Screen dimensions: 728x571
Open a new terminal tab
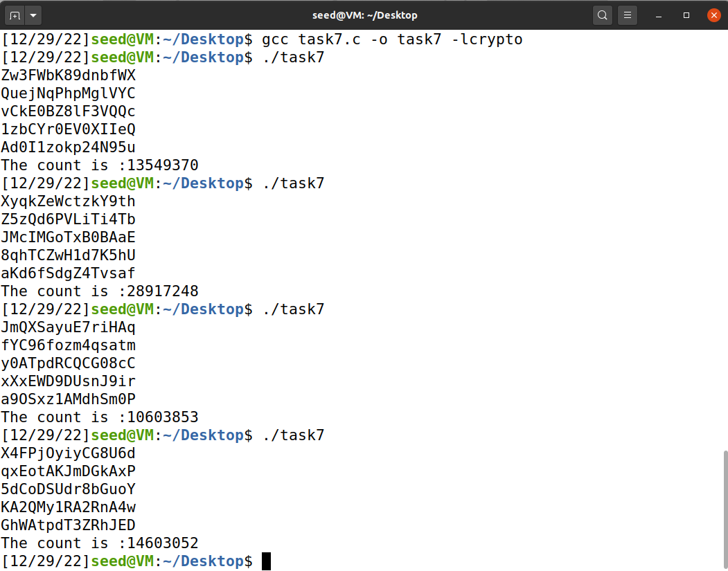[x=15, y=15]
